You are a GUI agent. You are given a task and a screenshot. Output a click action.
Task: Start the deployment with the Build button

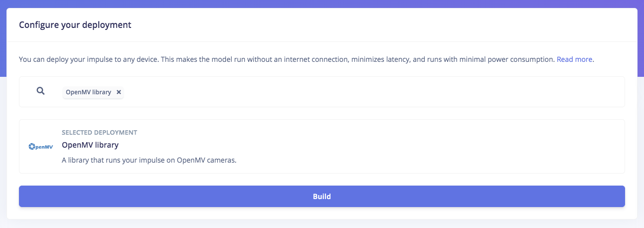[x=322, y=197]
